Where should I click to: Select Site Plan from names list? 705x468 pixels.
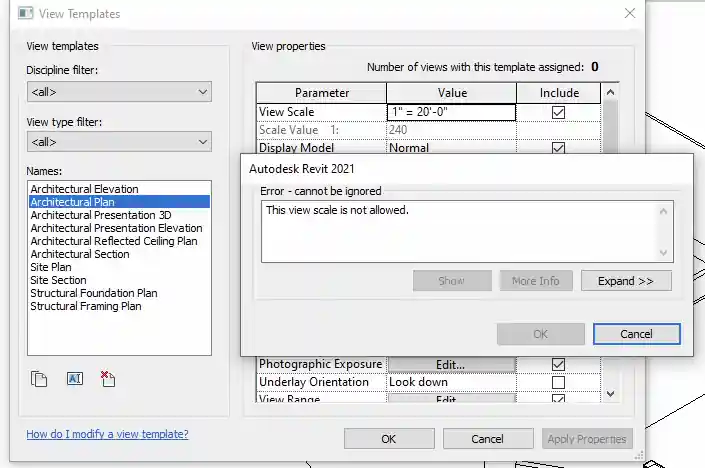click(51, 267)
